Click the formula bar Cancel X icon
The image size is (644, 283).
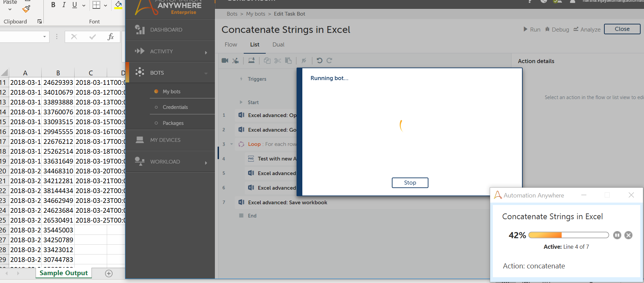pyautogui.click(x=74, y=37)
